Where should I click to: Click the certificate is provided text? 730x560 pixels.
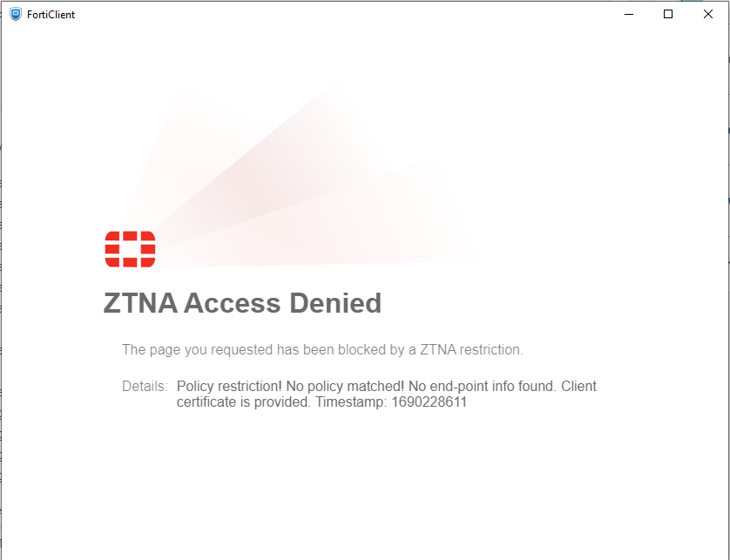pyautogui.click(x=244, y=402)
